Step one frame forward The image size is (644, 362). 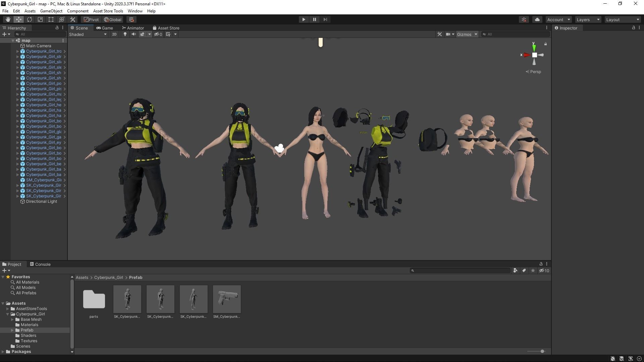325,19
